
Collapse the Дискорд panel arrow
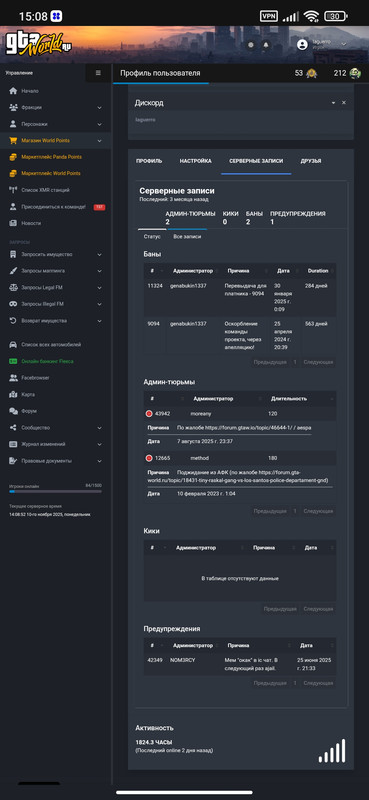click(x=333, y=103)
